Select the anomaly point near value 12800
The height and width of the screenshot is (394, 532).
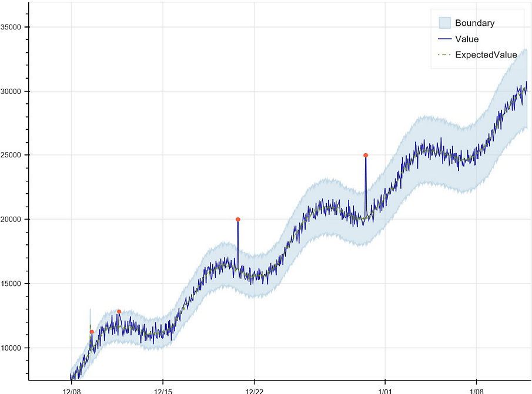[x=119, y=312]
